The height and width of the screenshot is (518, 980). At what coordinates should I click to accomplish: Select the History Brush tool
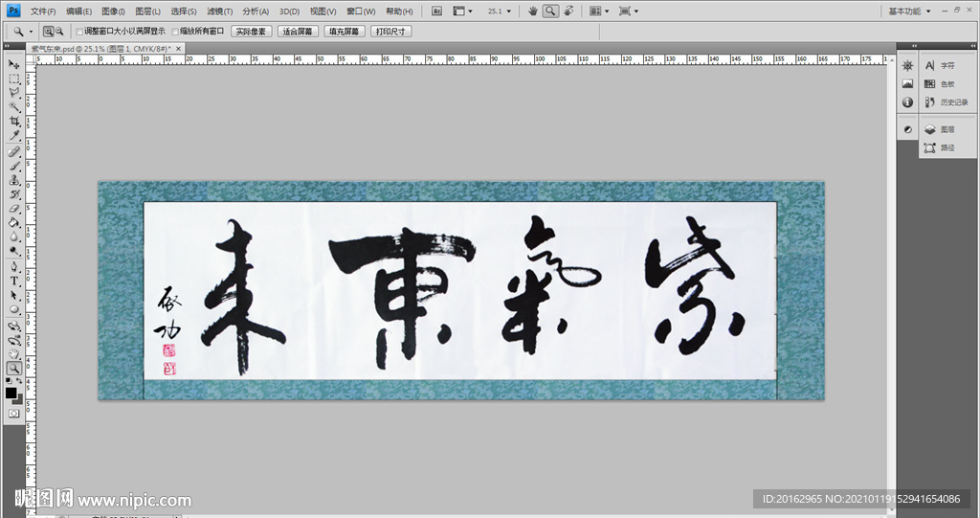point(13,194)
